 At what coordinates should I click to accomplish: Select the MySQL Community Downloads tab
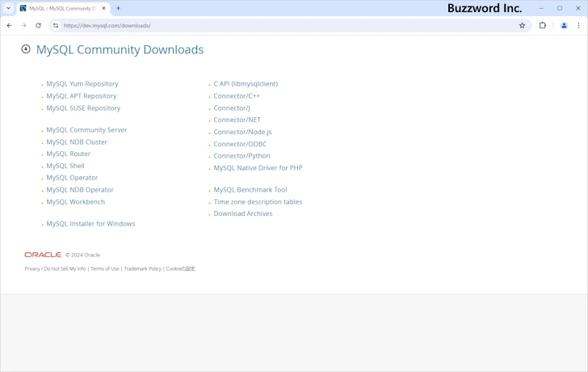click(61, 8)
